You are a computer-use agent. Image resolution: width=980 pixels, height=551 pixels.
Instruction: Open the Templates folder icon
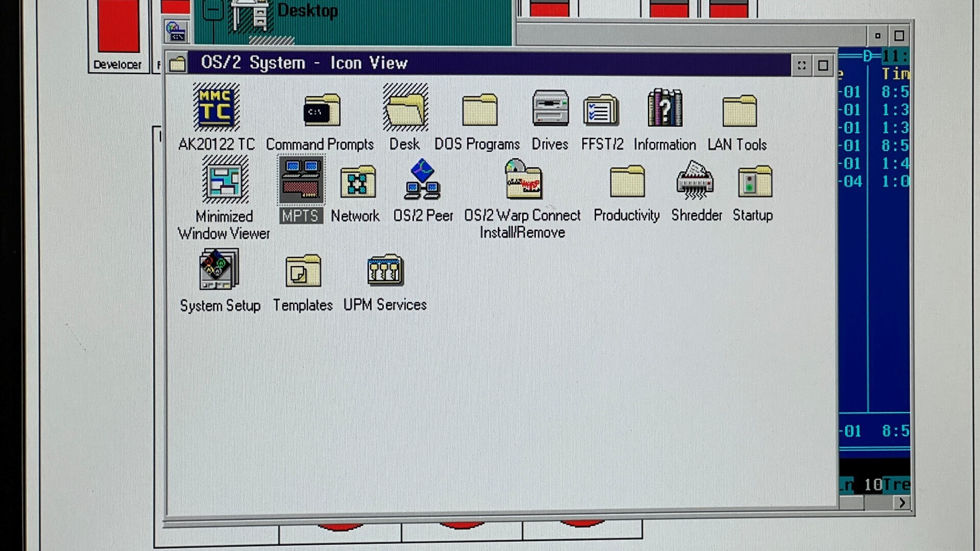click(x=303, y=270)
